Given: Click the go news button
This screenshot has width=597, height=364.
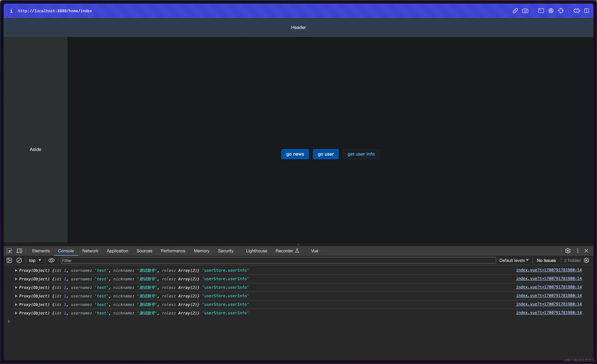Looking at the screenshot, I should [295, 154].
